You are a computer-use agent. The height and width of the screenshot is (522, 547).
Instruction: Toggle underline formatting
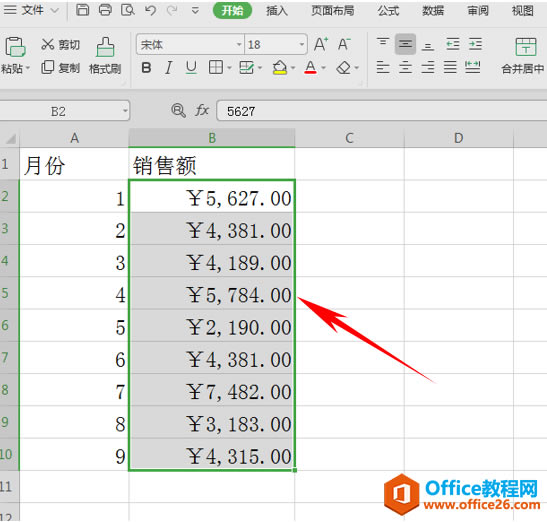pyautogui.click(x=191, y=68)
